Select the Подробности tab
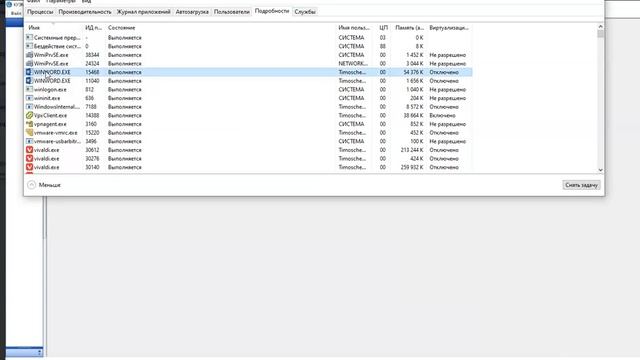This screenshot has height=360, width=640. [x=272, y=11]
